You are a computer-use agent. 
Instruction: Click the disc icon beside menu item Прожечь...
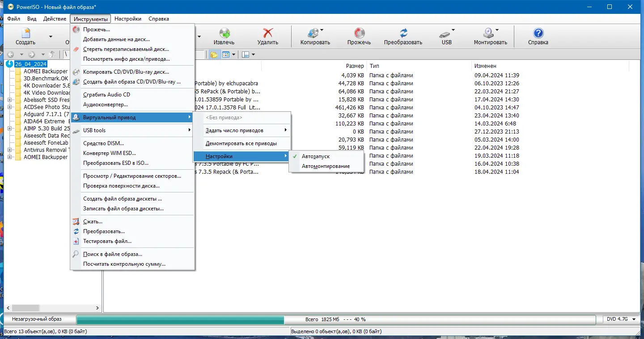pos(76,29)
